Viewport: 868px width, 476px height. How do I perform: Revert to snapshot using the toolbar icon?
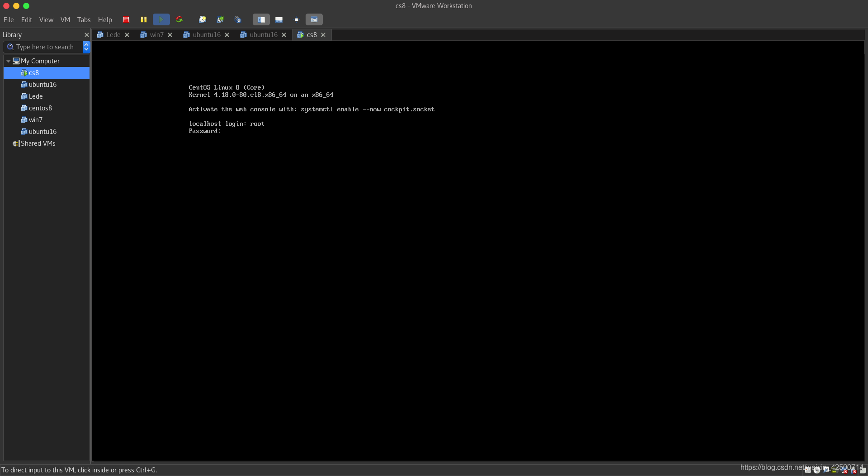[x=220, y=19]
